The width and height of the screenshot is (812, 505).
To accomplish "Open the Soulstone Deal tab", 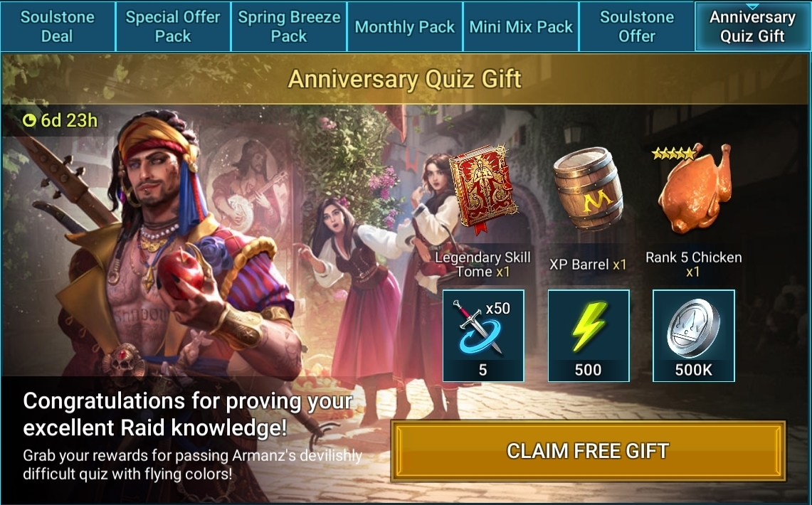I will (58, 26).
